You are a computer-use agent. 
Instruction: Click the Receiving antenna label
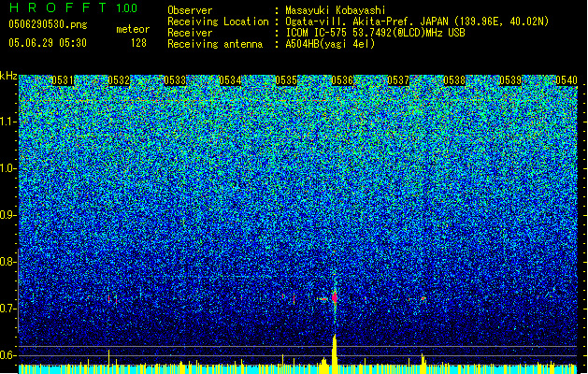click(215, 44)
